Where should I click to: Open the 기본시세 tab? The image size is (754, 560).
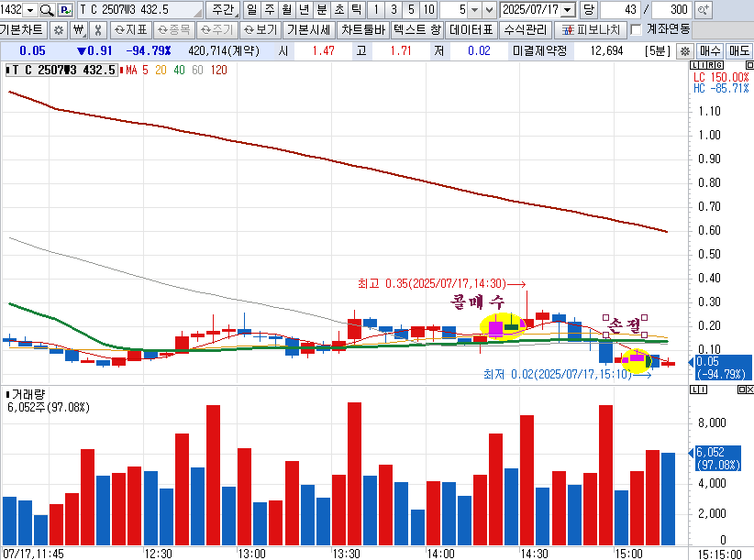[x=309, y=30]
